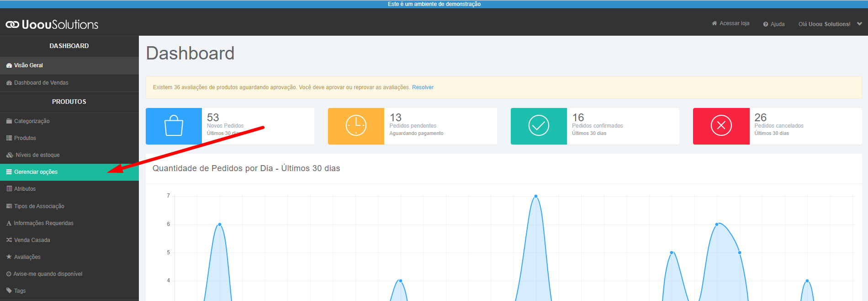Click the Avise-me quando disponível clock icon

coord(9,274)
